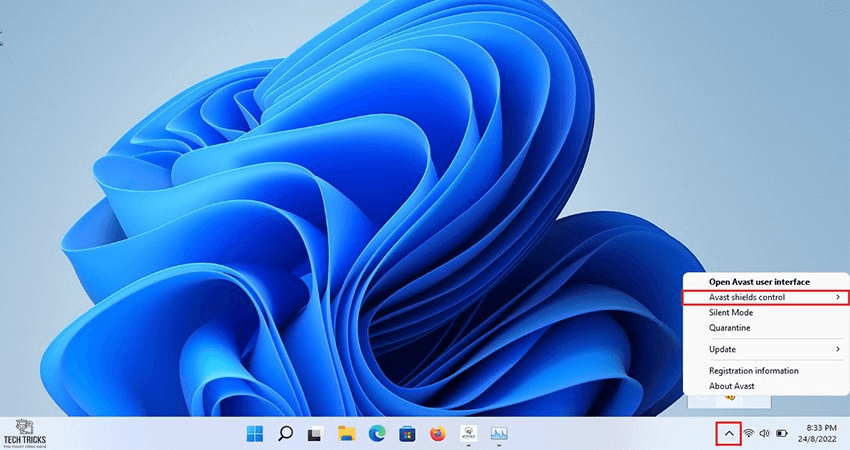The height and width of the screenshot is (450, 850).
Task: Check battery status in the tray
Action: [x=782, y=433]
